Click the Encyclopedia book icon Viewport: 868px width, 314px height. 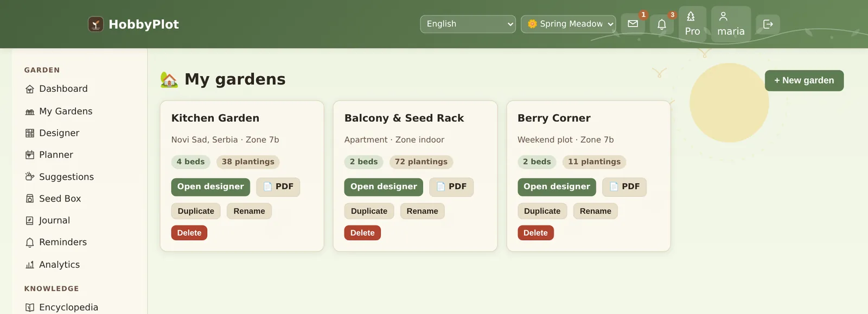coord(30,307)
